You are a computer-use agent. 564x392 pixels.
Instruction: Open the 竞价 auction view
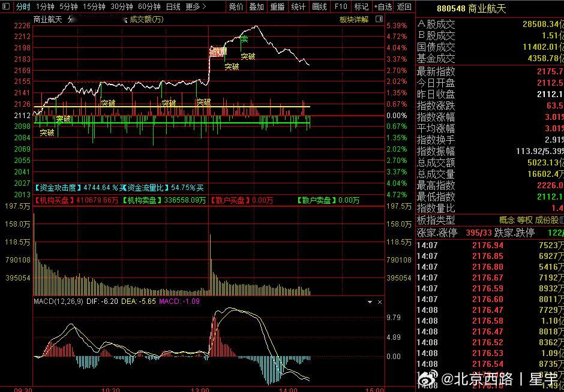pyautogui.click(x=236, y=7)
